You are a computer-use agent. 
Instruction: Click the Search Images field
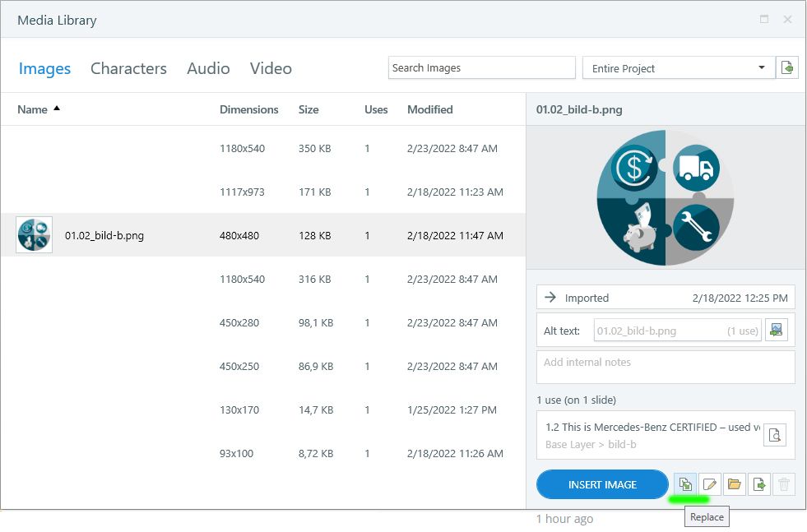pyautogui.click(x=481, y=68)
